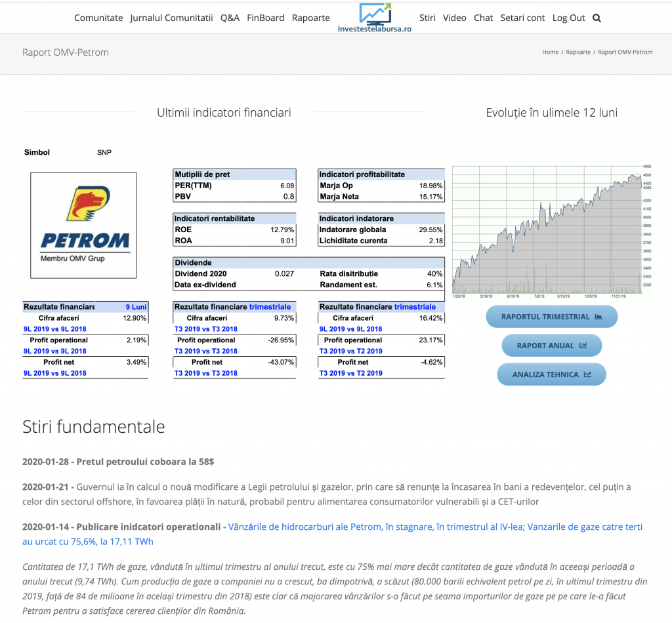Click the Marja Neta value 15.17%

(430, 197)
